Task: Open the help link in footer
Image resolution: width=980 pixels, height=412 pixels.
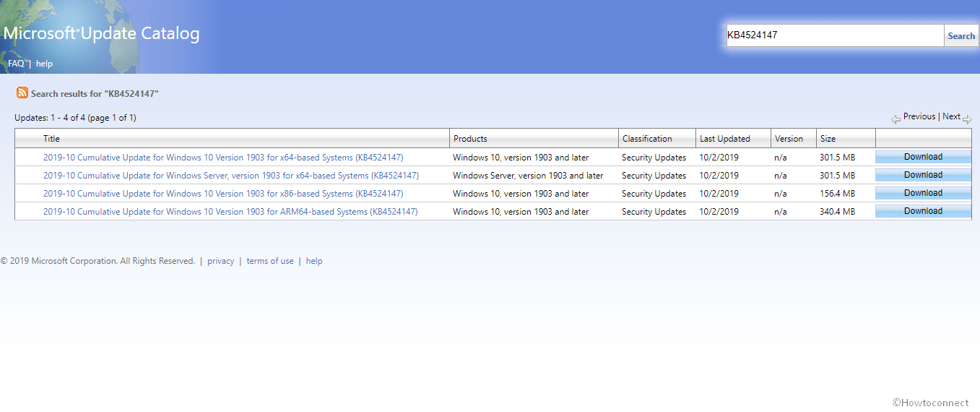Action: pos(314,262)
